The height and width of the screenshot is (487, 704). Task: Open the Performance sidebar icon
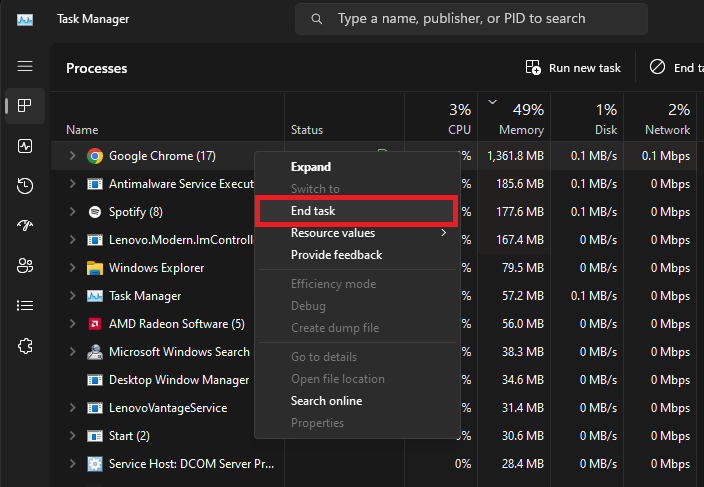coord(25,146)
